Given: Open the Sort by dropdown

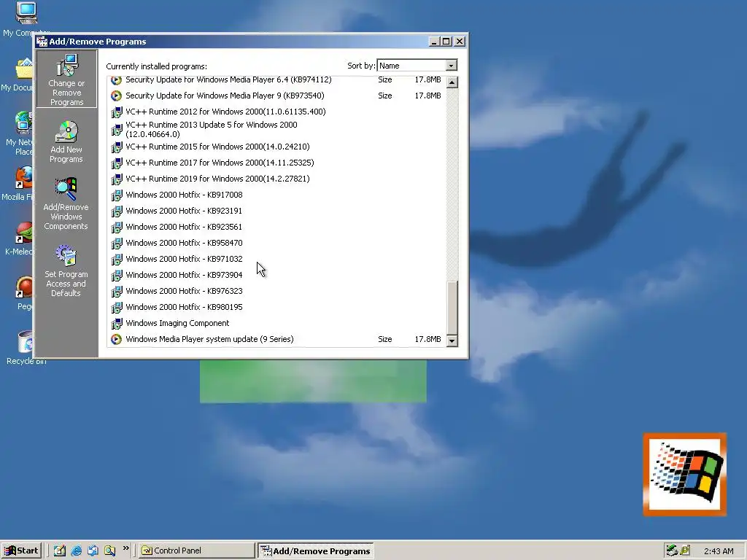Looking at the screenshot, I should [451, 65].
